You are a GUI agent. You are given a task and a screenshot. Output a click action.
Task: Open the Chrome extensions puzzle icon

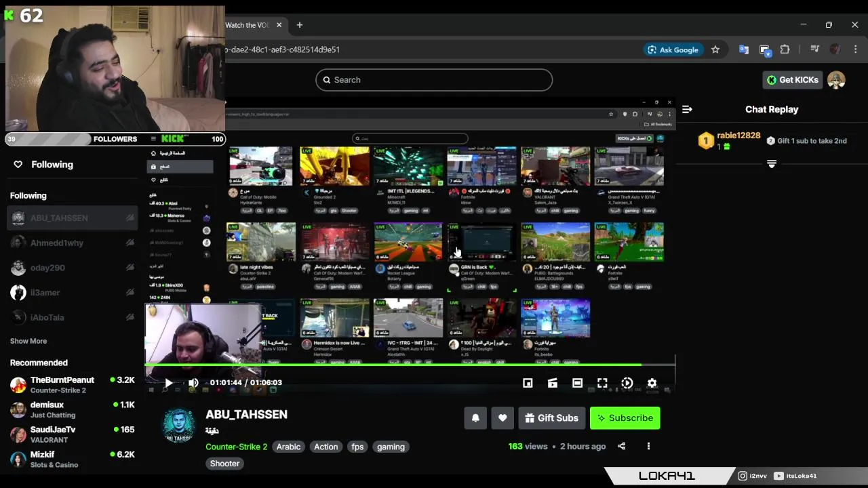point(785,49)
